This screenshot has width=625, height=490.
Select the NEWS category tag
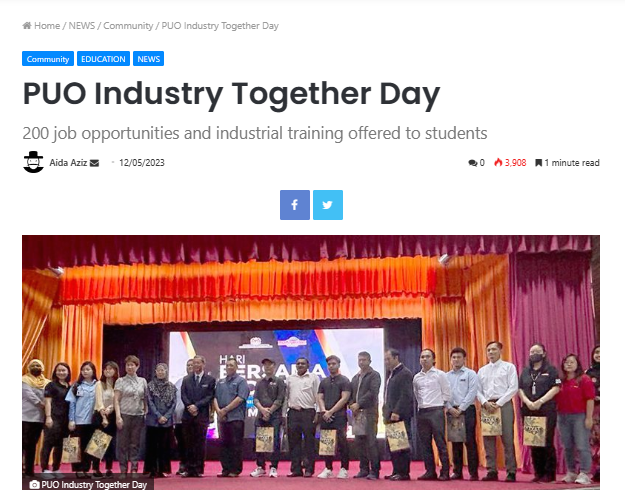point(148,59)
